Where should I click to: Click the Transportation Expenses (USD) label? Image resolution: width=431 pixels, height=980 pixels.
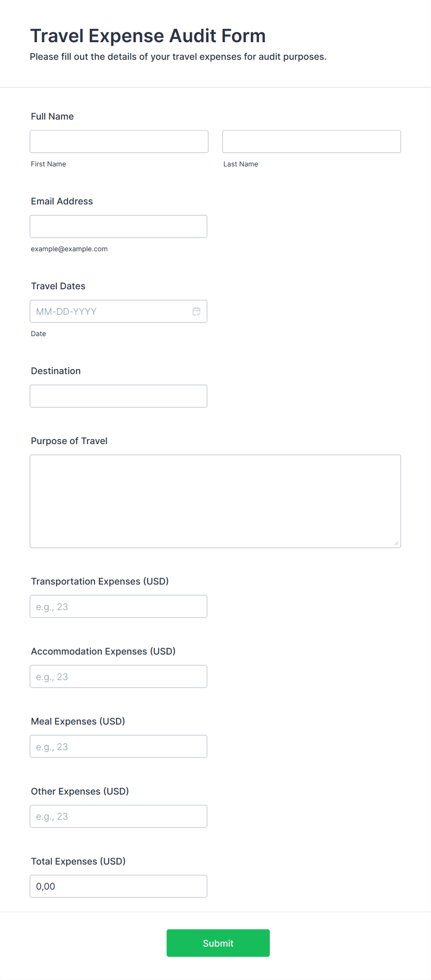100,581
